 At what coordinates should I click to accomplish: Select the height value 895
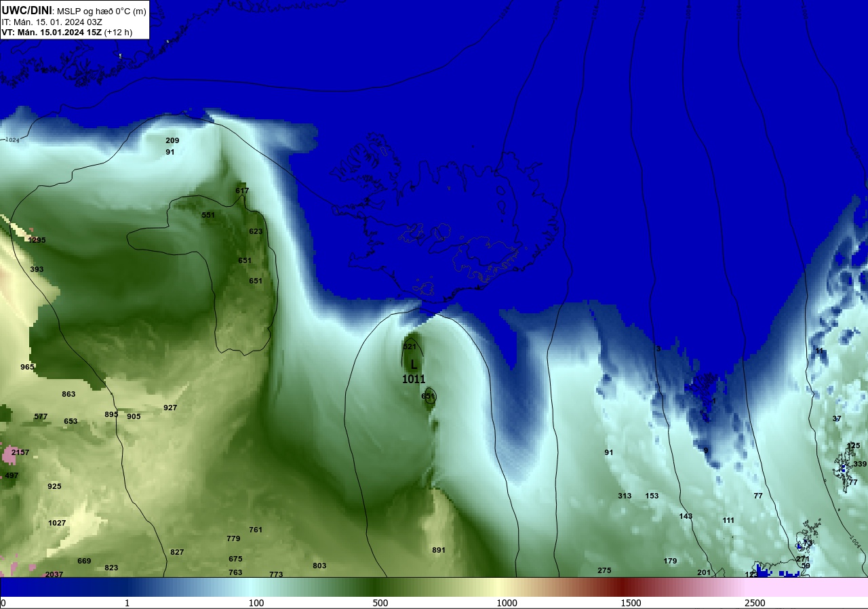[111, 414]
